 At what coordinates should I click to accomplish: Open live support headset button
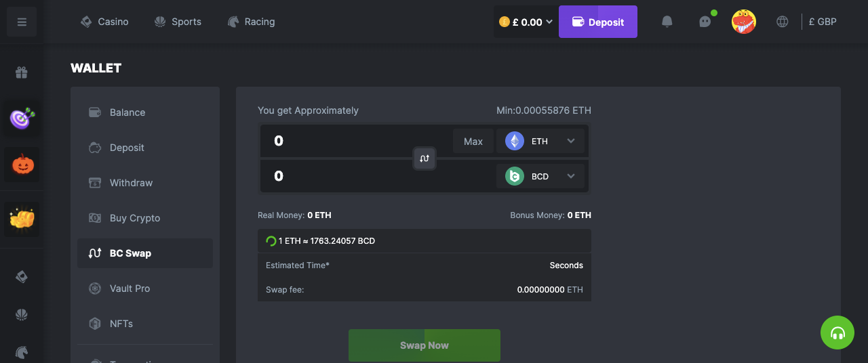[837, 333]
